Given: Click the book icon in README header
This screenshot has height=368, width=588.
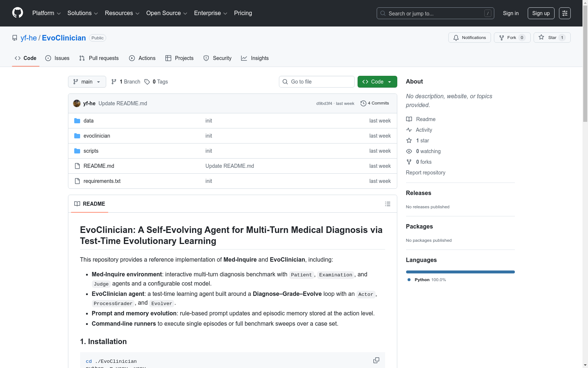Looking at the screenshot, I should [x=77, y=204].
